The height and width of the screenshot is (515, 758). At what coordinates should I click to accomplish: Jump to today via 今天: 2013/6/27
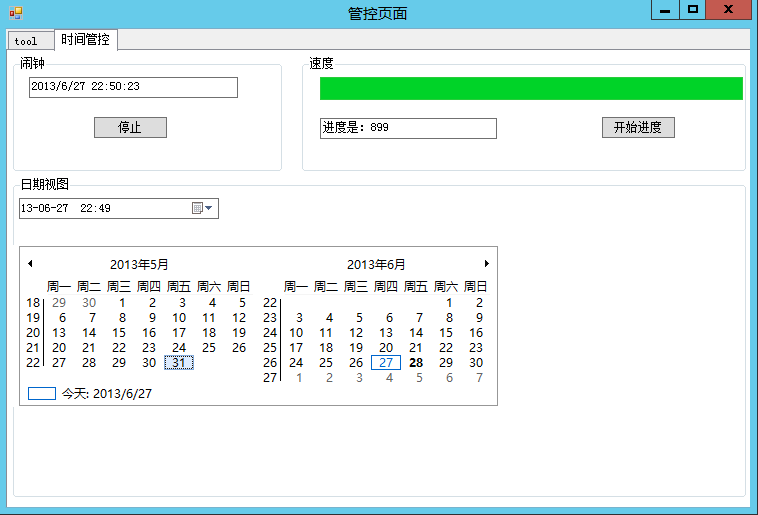(90, 394)
